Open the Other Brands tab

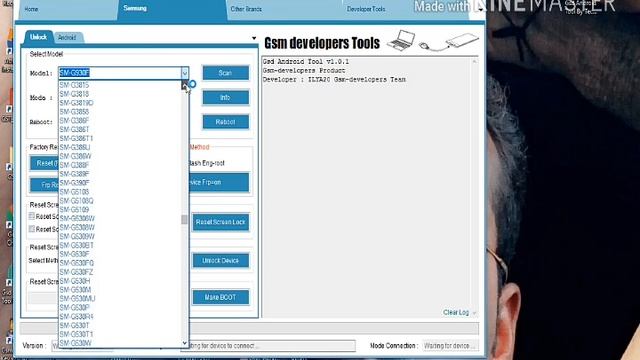click(x=246, y=9)
